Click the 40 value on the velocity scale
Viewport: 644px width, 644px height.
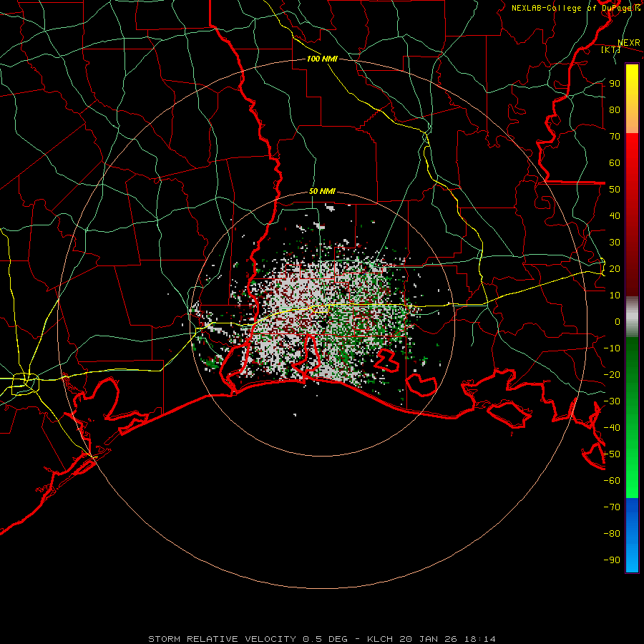615,216
